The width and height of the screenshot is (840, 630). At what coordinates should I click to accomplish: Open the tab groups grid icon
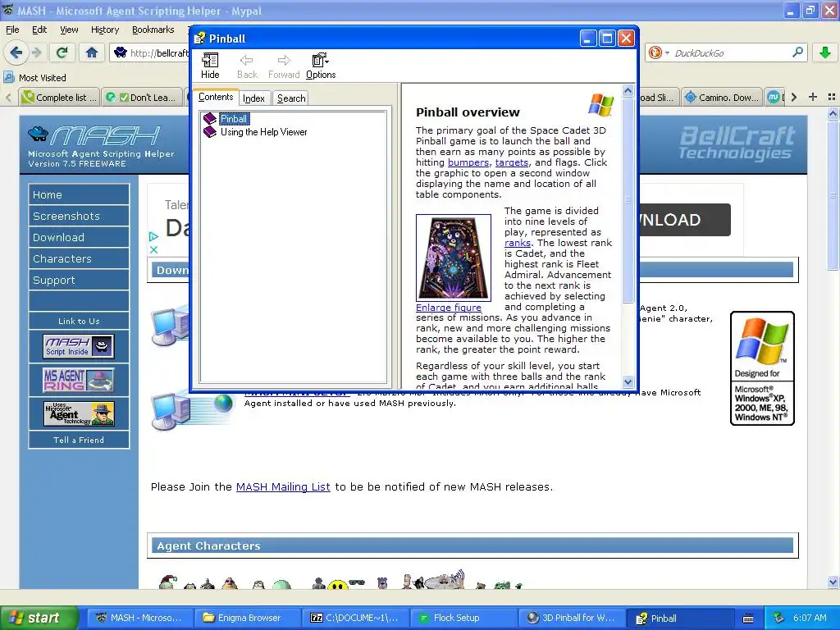(x=832, y=97)
